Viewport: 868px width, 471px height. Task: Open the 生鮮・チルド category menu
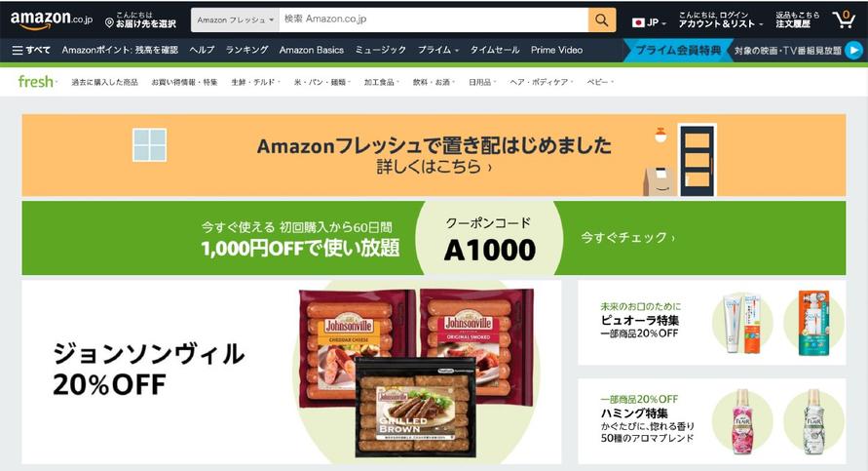click(255, 82)
